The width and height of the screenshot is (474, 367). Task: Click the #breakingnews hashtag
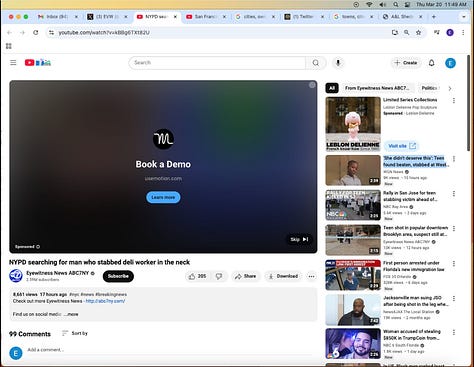point(111,294)
